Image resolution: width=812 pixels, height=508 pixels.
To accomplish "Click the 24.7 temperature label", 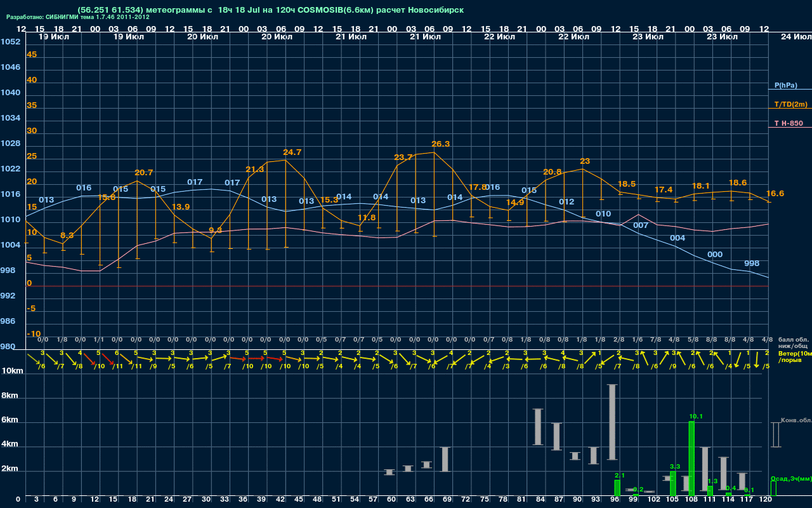I will point(292,152).
